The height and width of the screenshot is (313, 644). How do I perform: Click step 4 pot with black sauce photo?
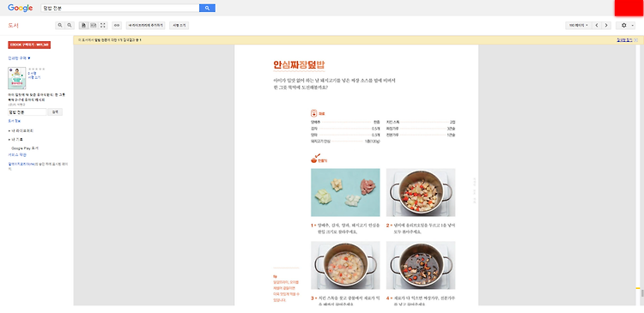pos(421,266)
